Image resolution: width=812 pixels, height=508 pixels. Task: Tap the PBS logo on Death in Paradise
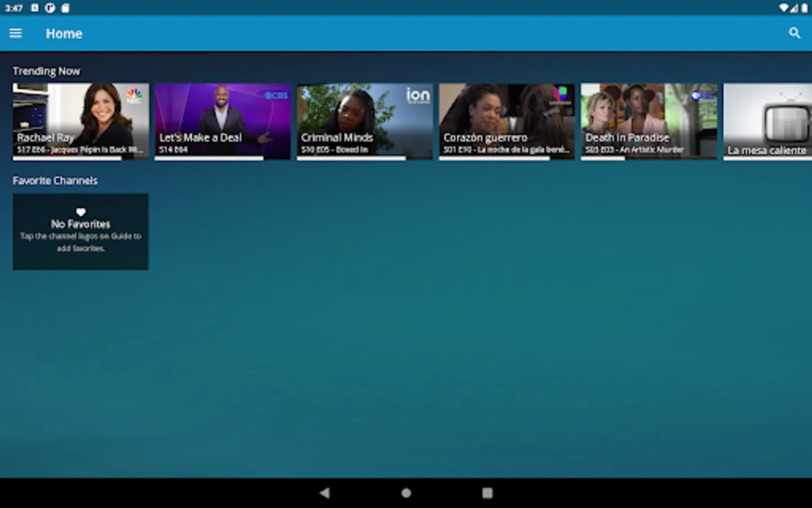pyautogui.click(x=702, y=95)
